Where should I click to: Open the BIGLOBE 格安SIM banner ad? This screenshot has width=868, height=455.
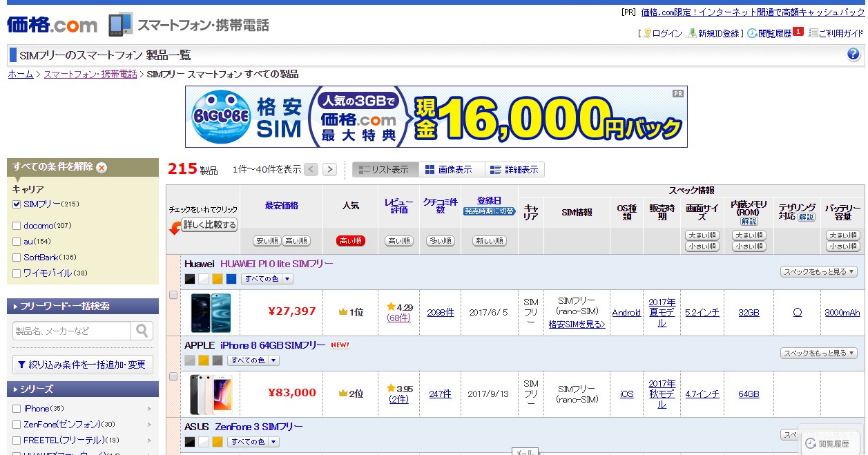436,117
